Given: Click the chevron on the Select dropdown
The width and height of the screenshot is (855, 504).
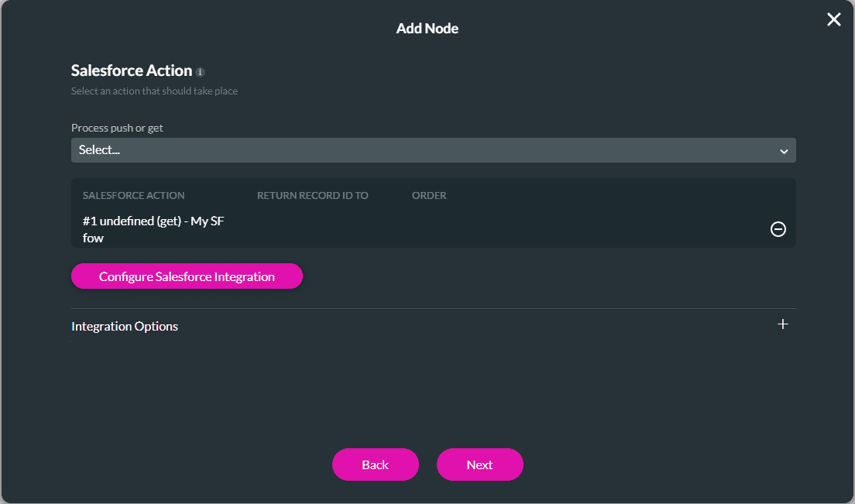Looking at the screenshot, I should click(785, 150).
